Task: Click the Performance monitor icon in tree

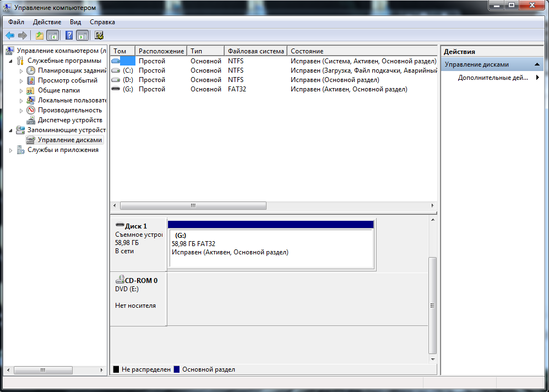Action: [x=31, y=110]
